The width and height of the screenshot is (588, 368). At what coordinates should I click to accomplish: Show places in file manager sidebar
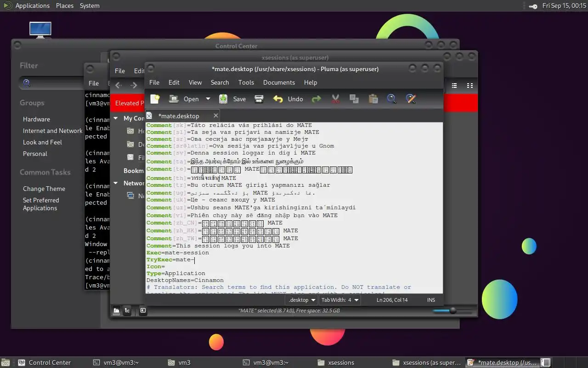[117, 310]
